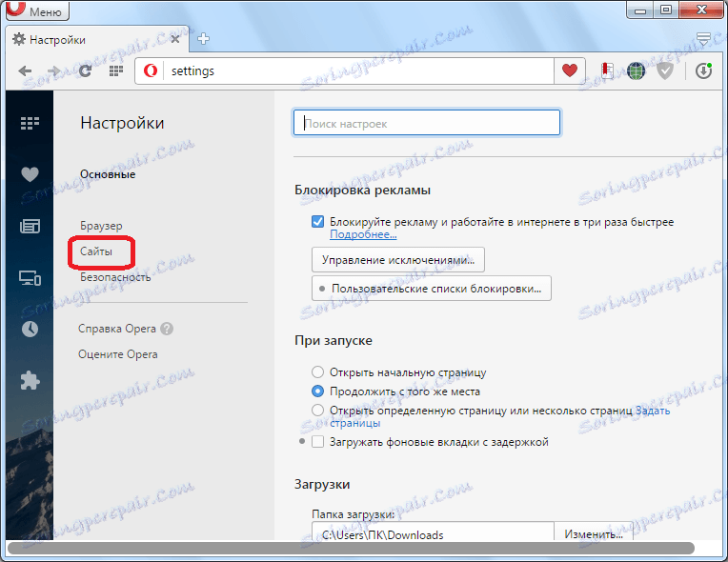Open synced tabs sidebar devices icon

pos(30,278)
